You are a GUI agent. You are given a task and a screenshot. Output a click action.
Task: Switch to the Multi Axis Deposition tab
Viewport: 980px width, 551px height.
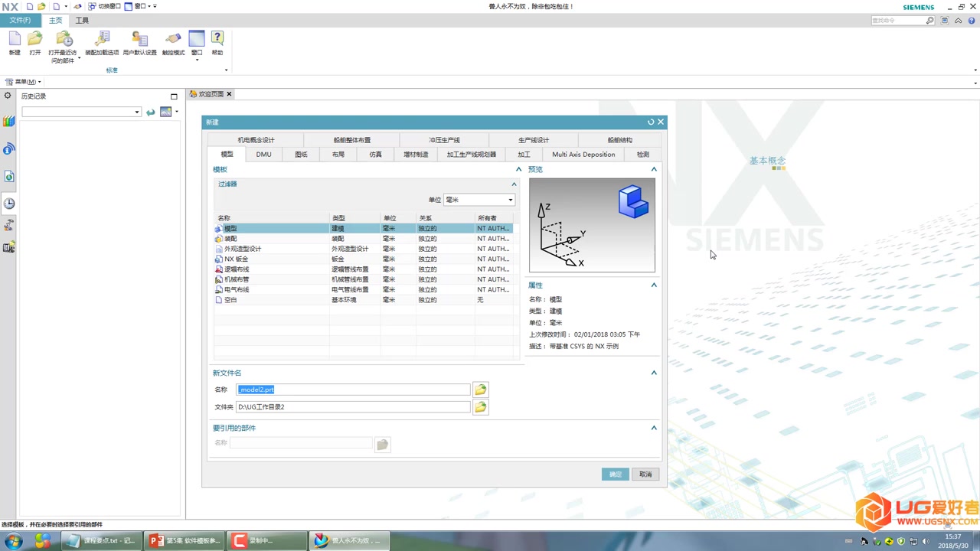click(583, 155)
